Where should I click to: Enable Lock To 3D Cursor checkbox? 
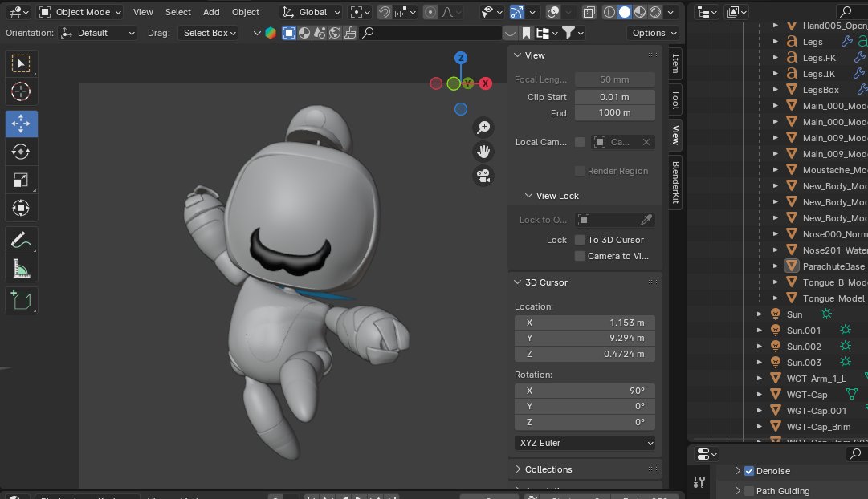coord(580,240)
